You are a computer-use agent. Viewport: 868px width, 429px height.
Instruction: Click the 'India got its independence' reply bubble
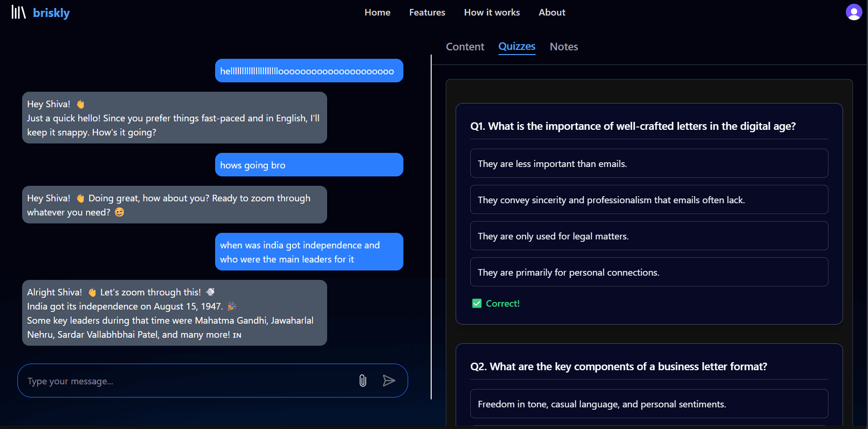click(175, 313)
